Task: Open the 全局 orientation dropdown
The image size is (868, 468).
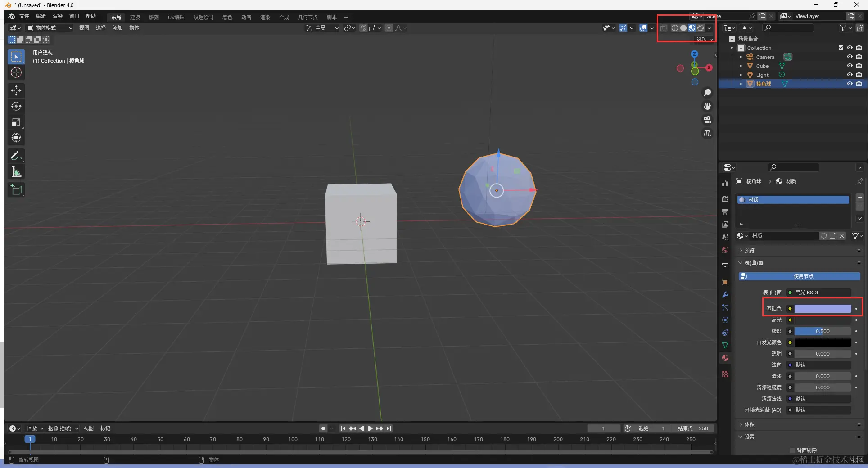Action: (x=322, y=28)
